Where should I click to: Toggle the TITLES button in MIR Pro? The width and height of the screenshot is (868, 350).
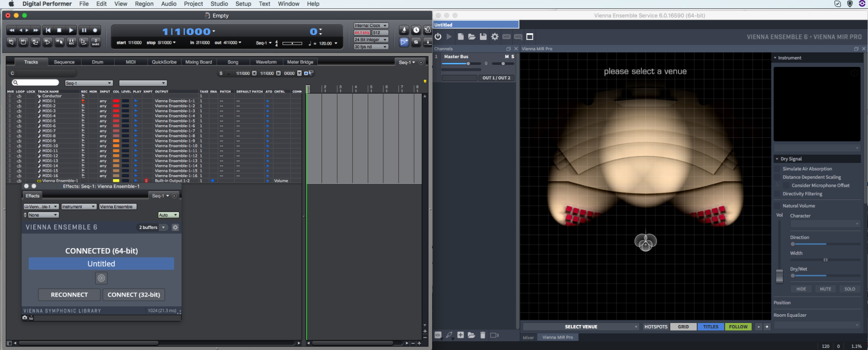711,327
